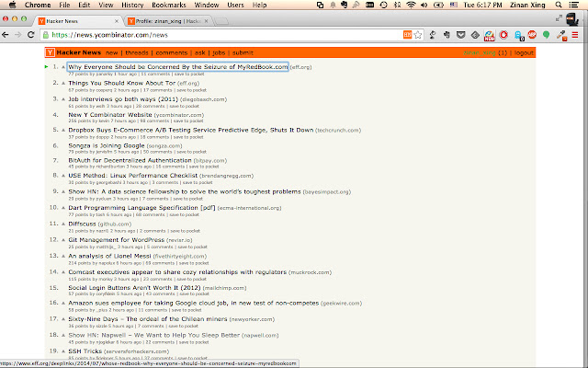Open the Comcast executives regulators story
The width and height of the screenshot is (588, 368).
pos(177,272)
